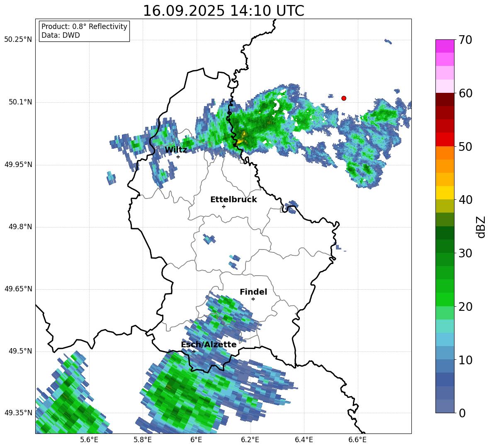Viewport: 491px width, 448px height.
Task: Click the Ettelbruck station label
Action: (233, 200)
